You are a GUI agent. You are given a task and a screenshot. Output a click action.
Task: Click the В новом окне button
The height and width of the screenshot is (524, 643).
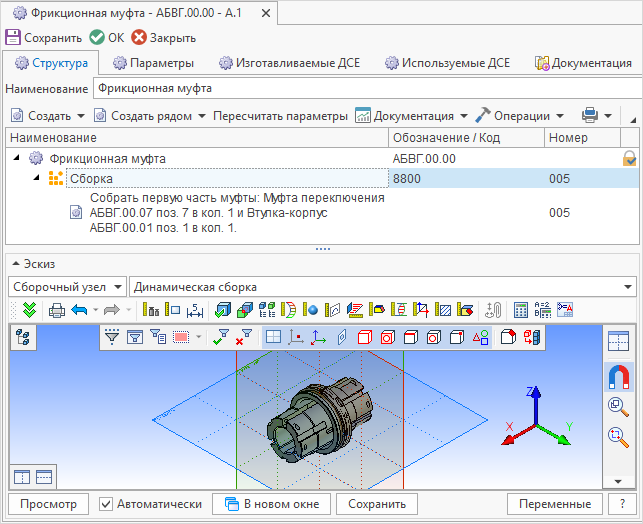[271, 504]
